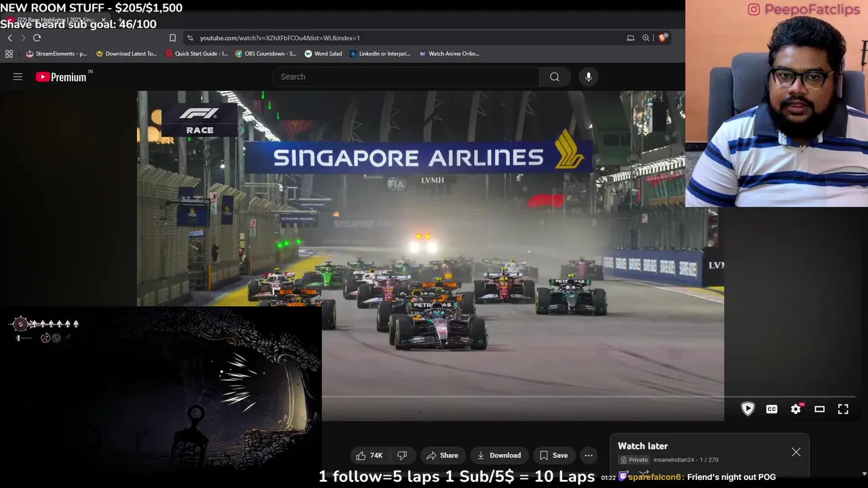Screen dimensions: 868x488
Task: Click the F1 race video frame
Action: point(431,258)
